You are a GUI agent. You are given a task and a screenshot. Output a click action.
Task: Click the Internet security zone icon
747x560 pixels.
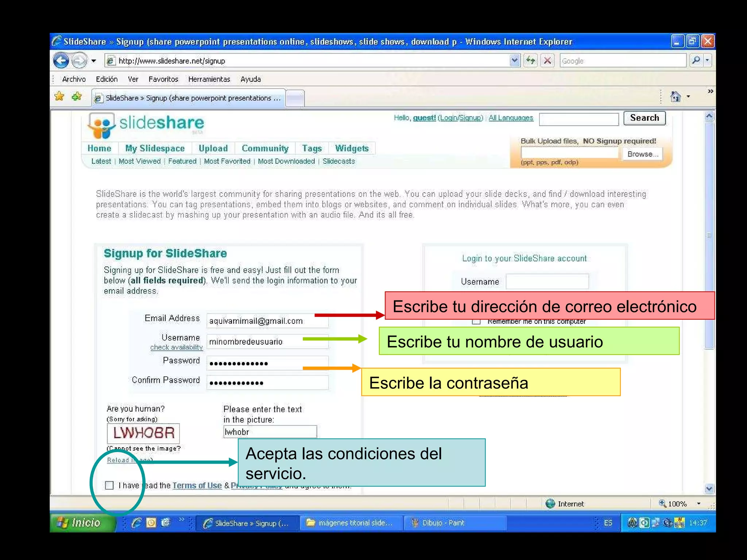pyautogui.click(x=550, y=503)
